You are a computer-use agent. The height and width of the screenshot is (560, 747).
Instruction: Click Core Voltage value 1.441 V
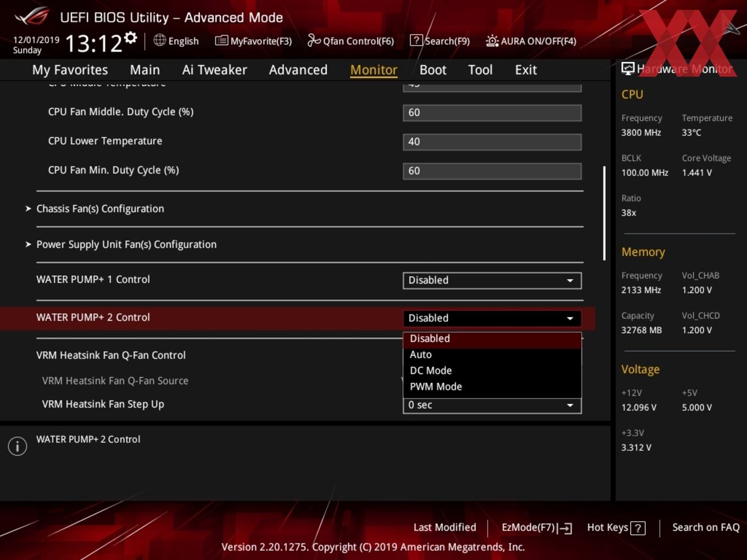click(697, 172)
